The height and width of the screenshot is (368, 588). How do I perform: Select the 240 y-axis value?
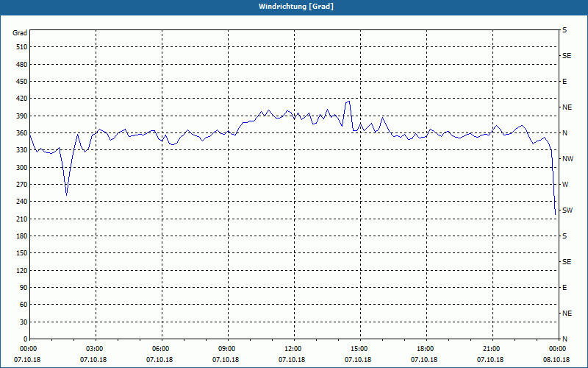coord(22,202)
